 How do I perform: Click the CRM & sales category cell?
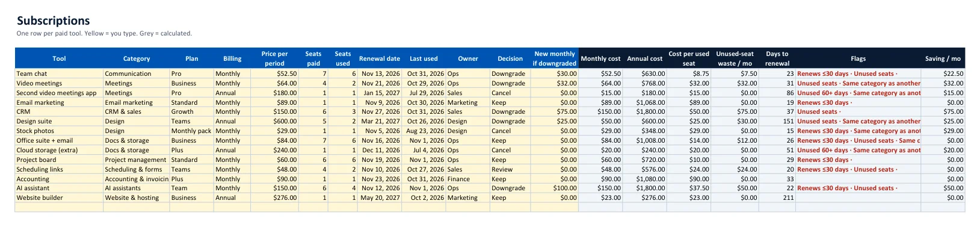pos(137,111)
